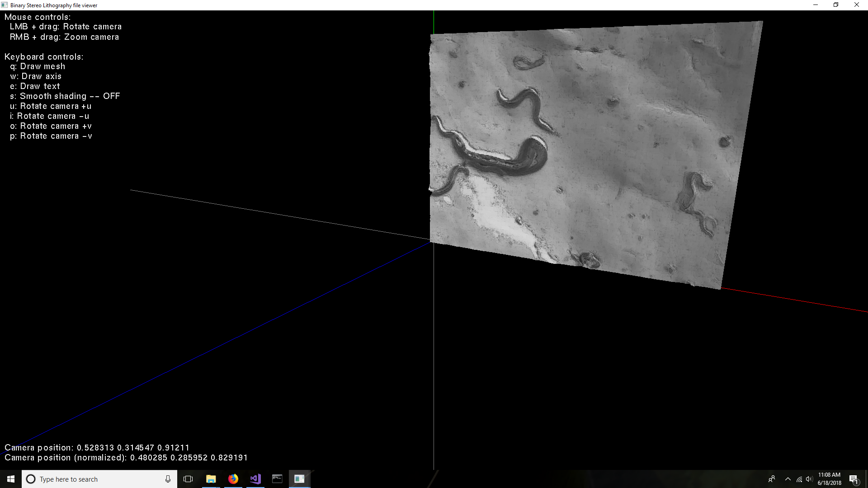Restore down the viewer window
Viewport: 868px width, 488px height.
(x=836, y=5)
